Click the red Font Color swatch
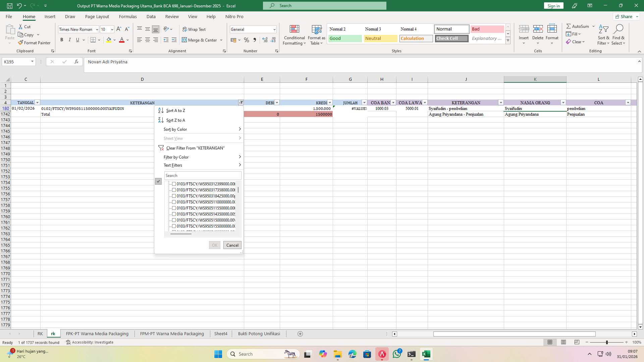 122,40
